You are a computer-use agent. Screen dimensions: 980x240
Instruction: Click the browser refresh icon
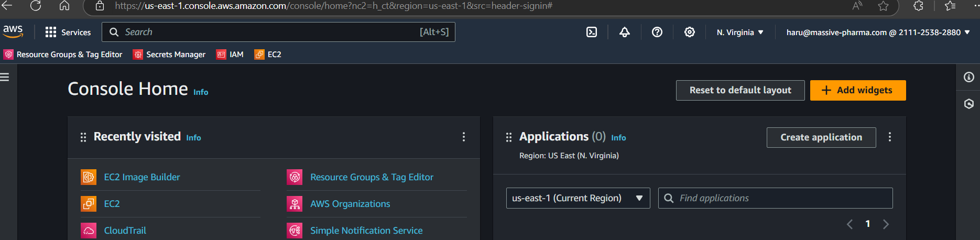[36, 6]
